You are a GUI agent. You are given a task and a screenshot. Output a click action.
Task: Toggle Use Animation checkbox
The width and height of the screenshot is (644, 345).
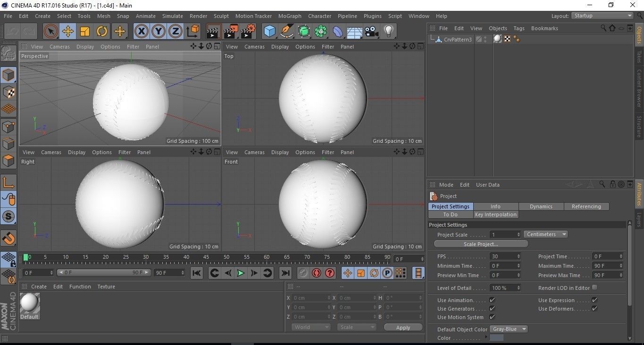(x=492, y=300)
